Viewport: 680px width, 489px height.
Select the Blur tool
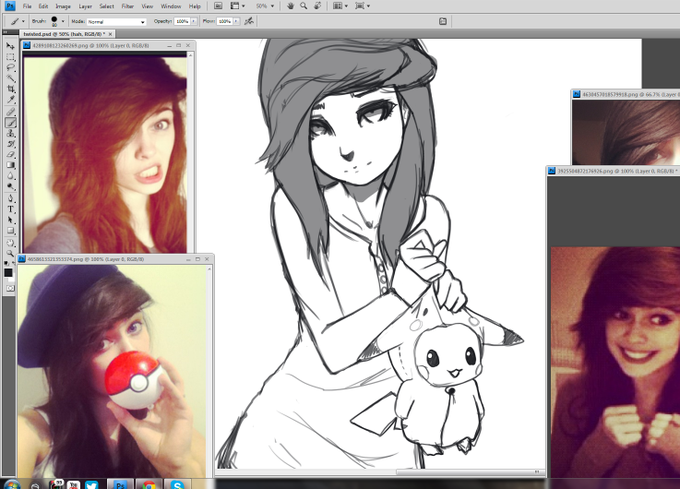pyautogui.click(x=10, y=176)
